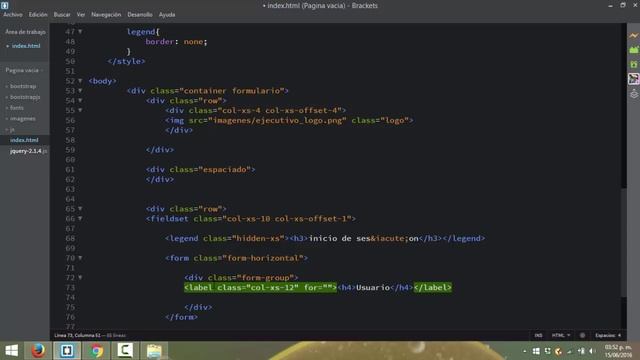Open Firefox from the taskbar
Image resolution: width=640 pixels, height=360 pixels.
click(x=38, y=351)
